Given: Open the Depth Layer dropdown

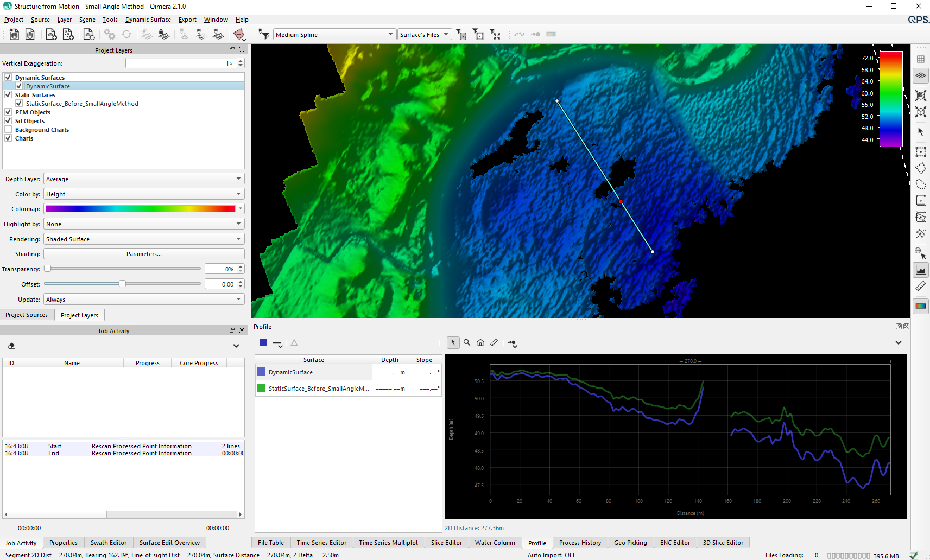Looking at the screenshot, I should (x=144, y=179).
